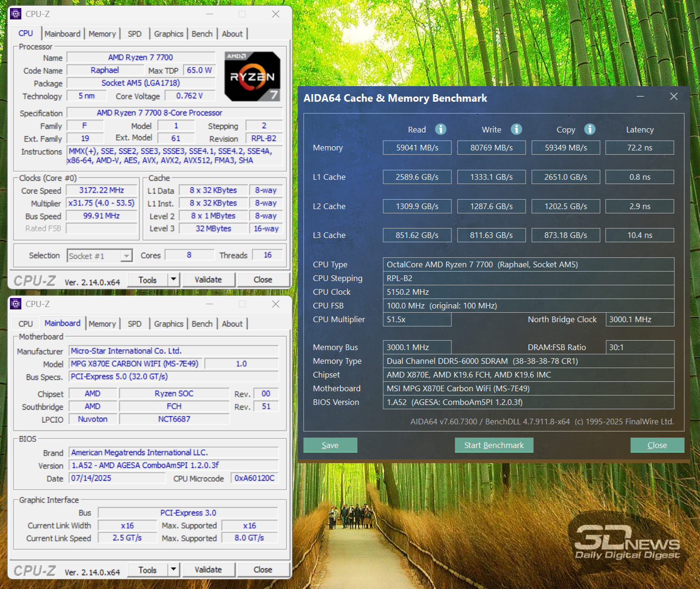Viewport: 700px width, 589px height.
Task: Open Tools dropdown arrow in top CPU-Z window
Action: pyautogui.click(x=174, y=280)
